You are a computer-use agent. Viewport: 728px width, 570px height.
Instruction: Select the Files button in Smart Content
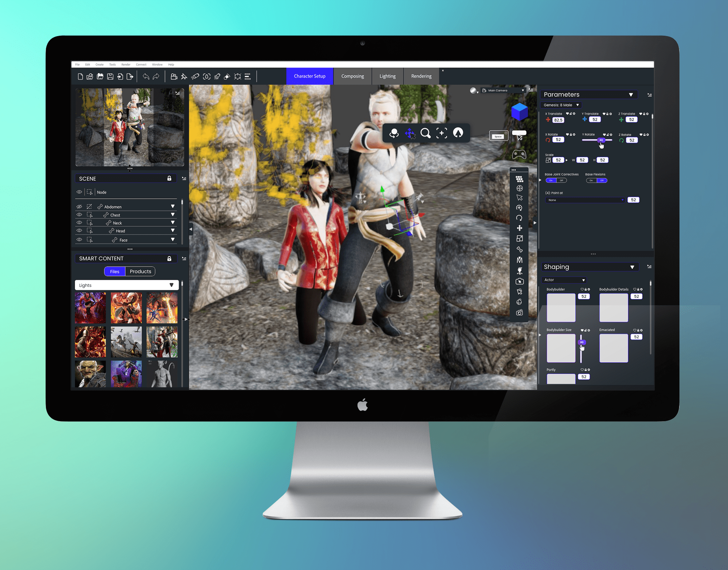tap(114, 271)
